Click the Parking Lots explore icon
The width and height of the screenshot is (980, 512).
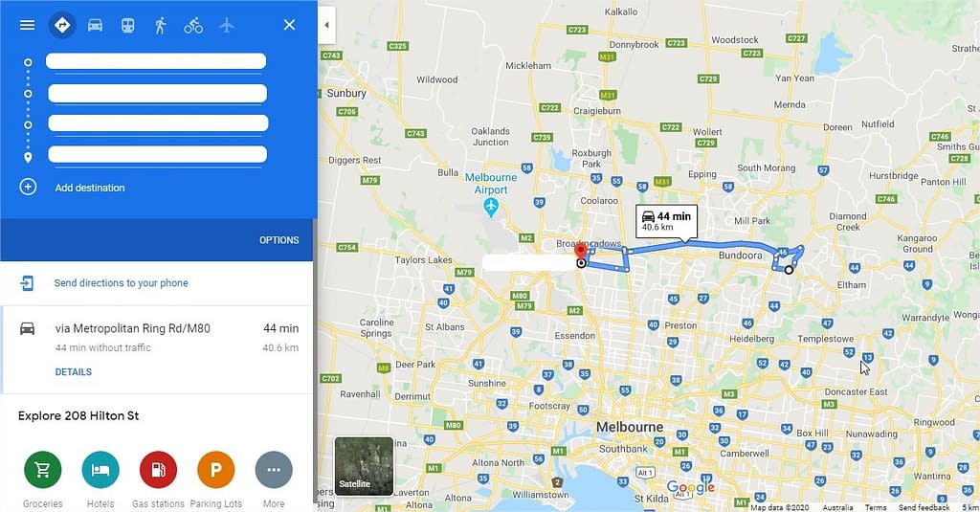coord(215,470)
